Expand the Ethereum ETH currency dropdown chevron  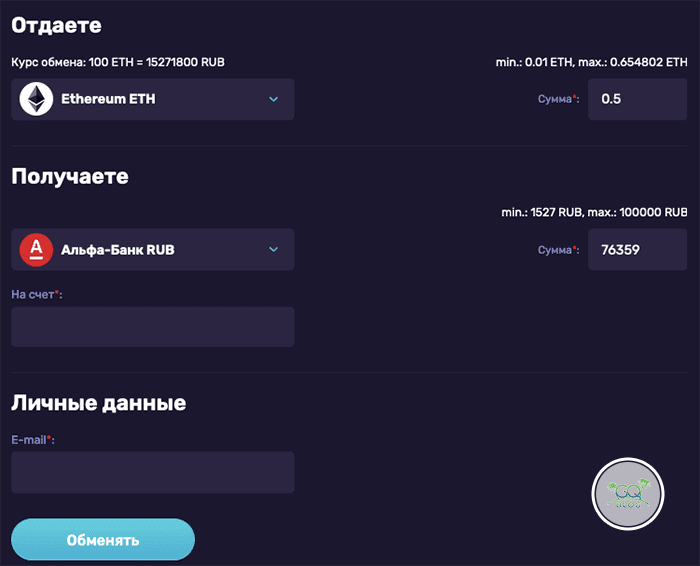click(x=274, y=99)
